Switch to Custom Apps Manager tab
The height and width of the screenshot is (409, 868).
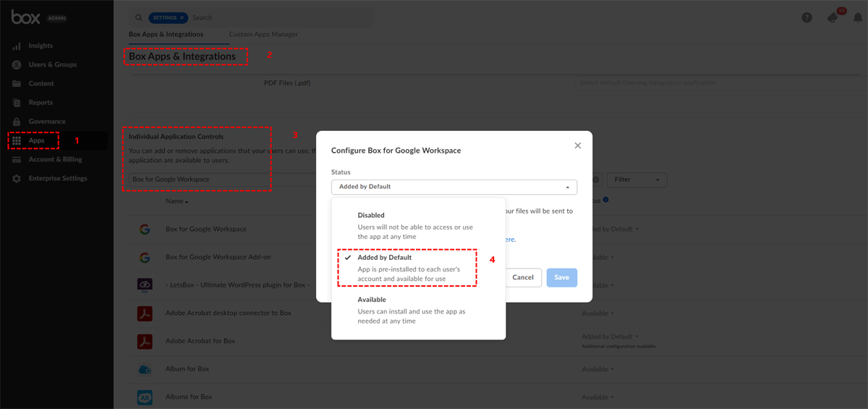(x=263, y=34)
